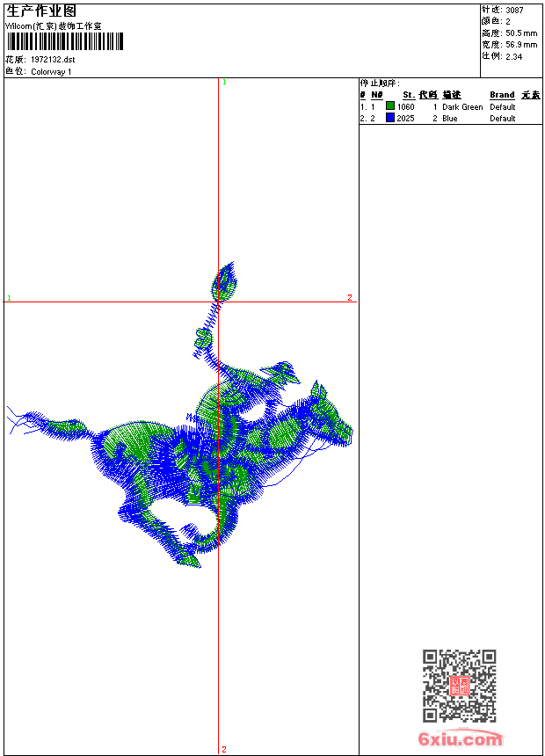Click the stitch count value 3087
Viewport: 545px width, 756px height.
click(x=514, y=11)
